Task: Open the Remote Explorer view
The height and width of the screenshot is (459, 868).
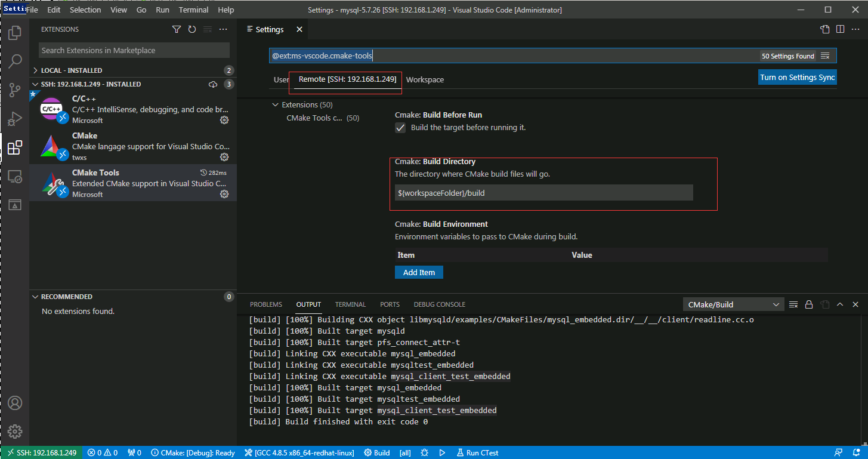Action: 15,176
